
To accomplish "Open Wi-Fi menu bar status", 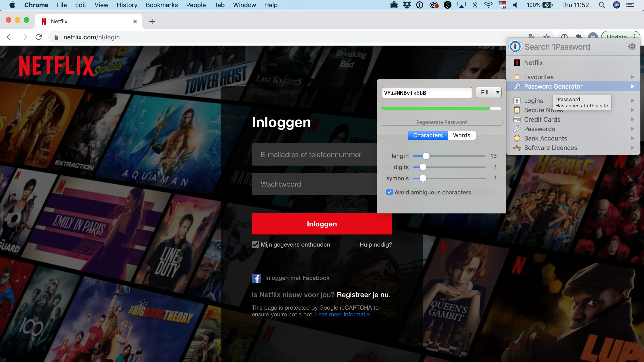I will [x=488, y=5].
